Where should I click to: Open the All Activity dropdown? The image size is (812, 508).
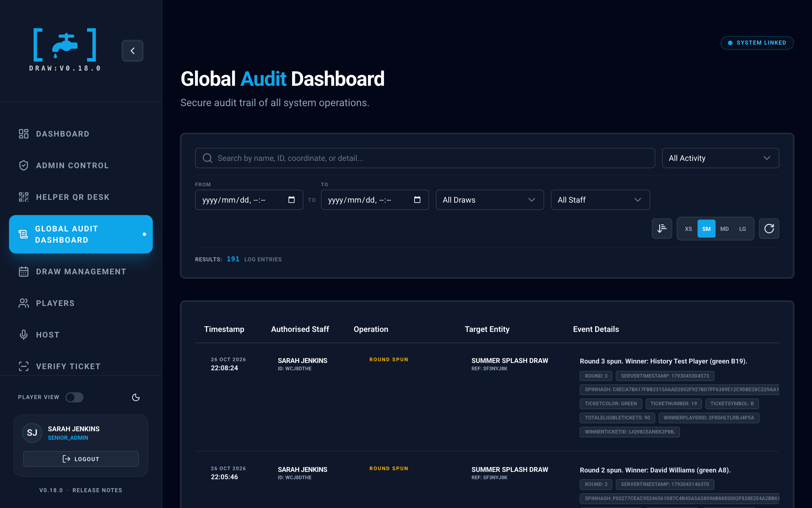[x=720, y=158]
